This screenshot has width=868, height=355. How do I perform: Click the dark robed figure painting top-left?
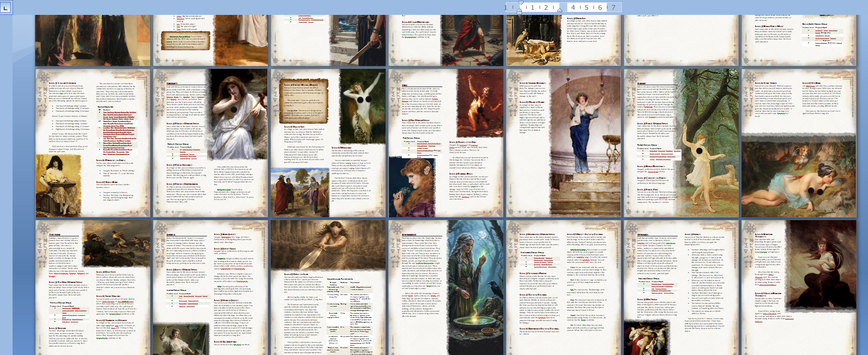coord(93,40)
